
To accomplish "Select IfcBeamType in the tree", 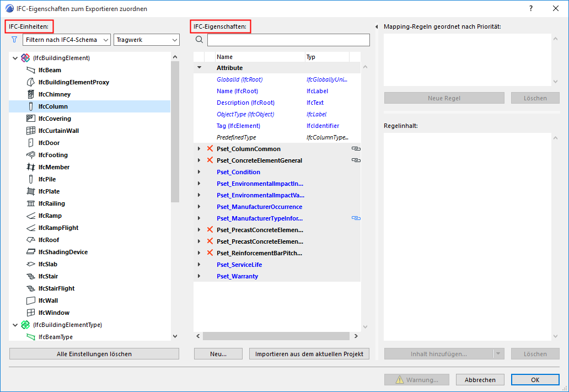I will (56, 337).
